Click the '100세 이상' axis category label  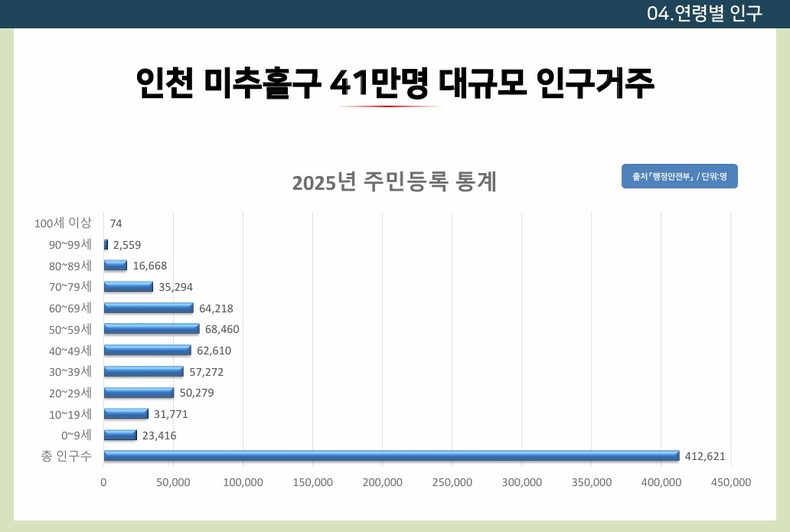point(63,223)
